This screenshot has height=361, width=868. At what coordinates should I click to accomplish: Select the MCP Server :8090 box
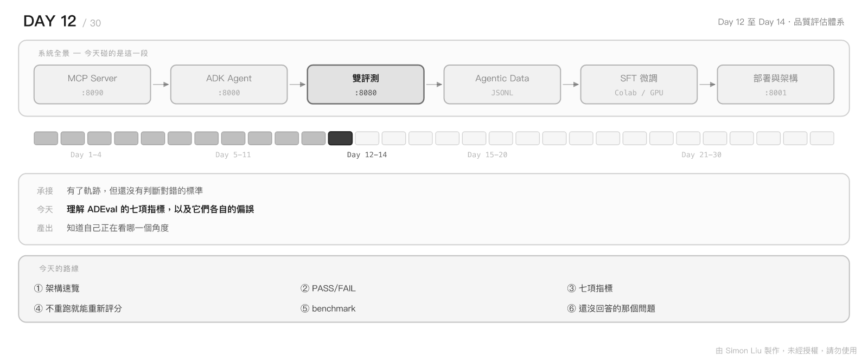coord(92,85)
